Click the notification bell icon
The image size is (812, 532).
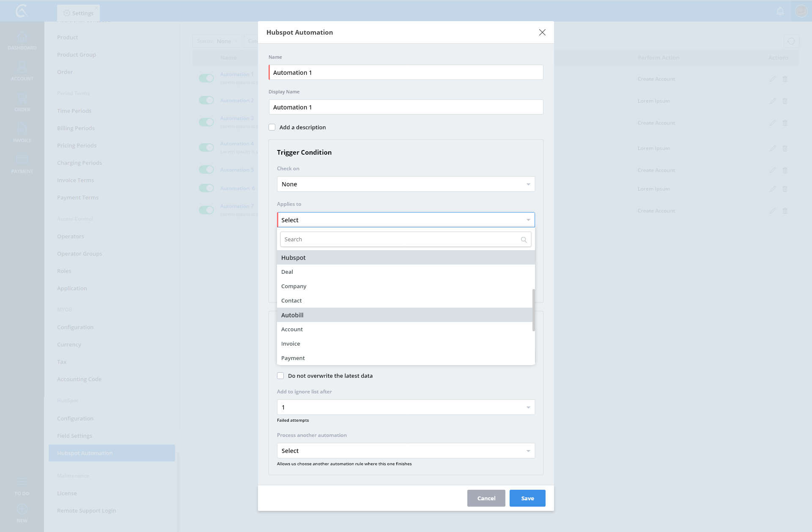(780, 11)
